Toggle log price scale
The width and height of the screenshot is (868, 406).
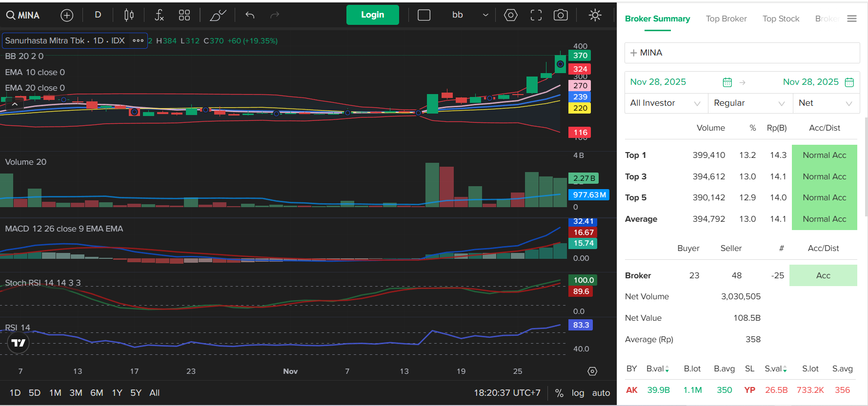click(578, 393)
